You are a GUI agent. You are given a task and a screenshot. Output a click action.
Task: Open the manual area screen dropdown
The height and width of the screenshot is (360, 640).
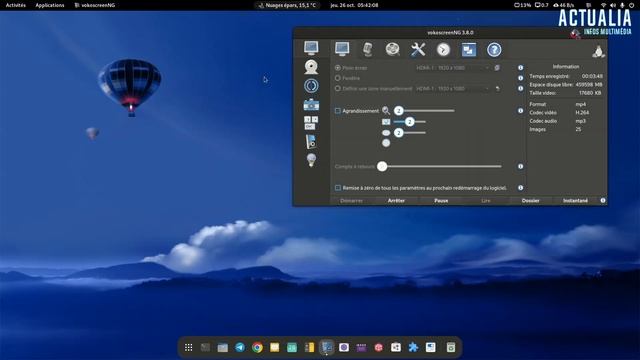[452, 88]
